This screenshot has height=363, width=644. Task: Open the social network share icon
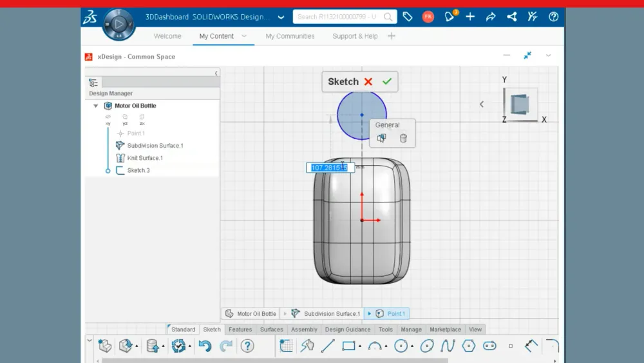click(x=512, y=17)
